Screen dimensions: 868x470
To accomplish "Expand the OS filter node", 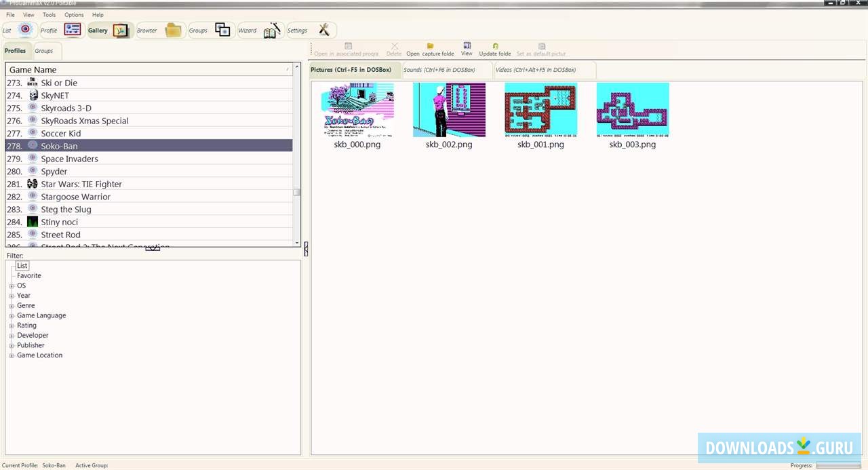I will (x=12, y=286).
